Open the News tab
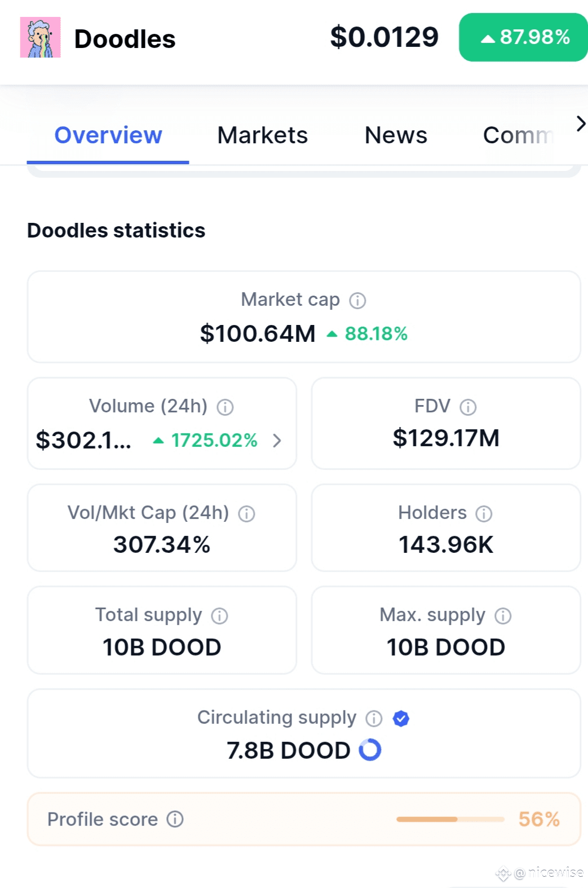The image size is (588, 888). point(396,135)
